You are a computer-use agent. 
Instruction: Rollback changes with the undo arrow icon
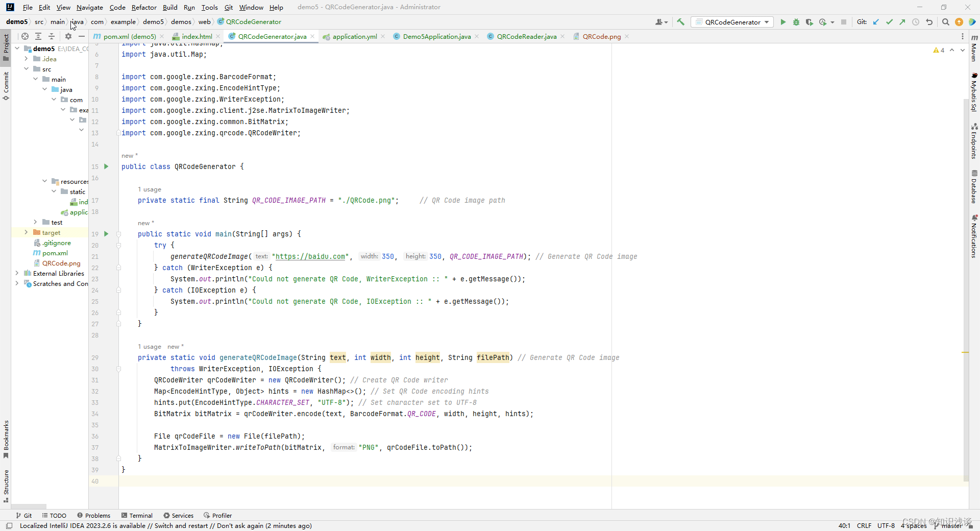tap(929, 22)
